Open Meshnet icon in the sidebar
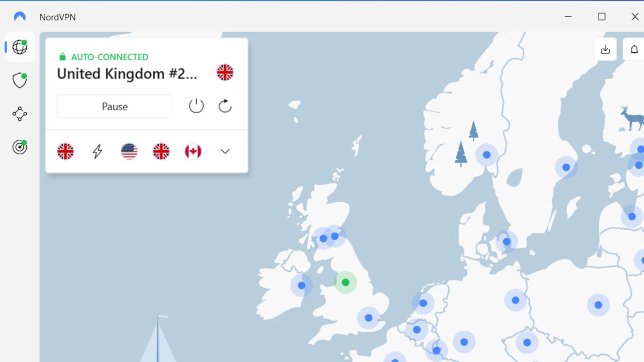 [20, 114]
